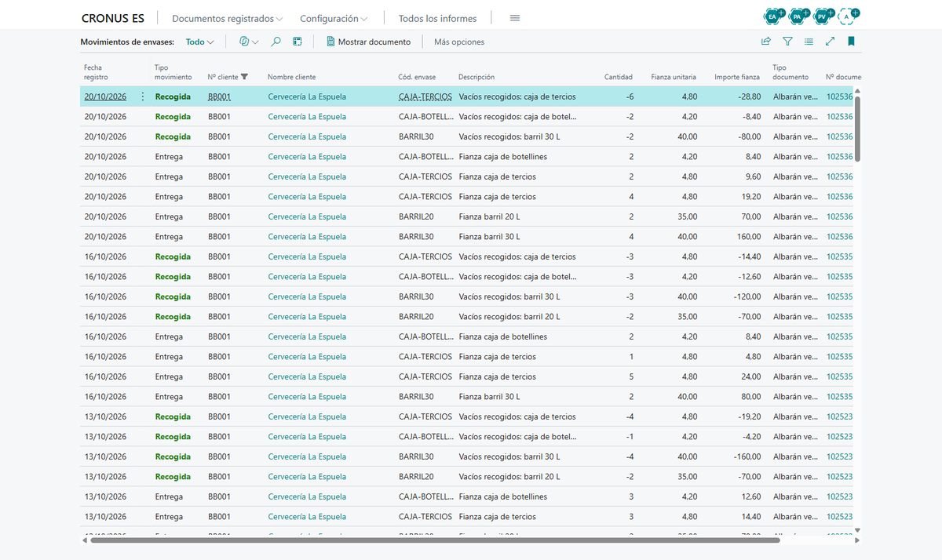942x560 pixels.
Task: Click the vertical scrollbar thumb
Action: 857,129
